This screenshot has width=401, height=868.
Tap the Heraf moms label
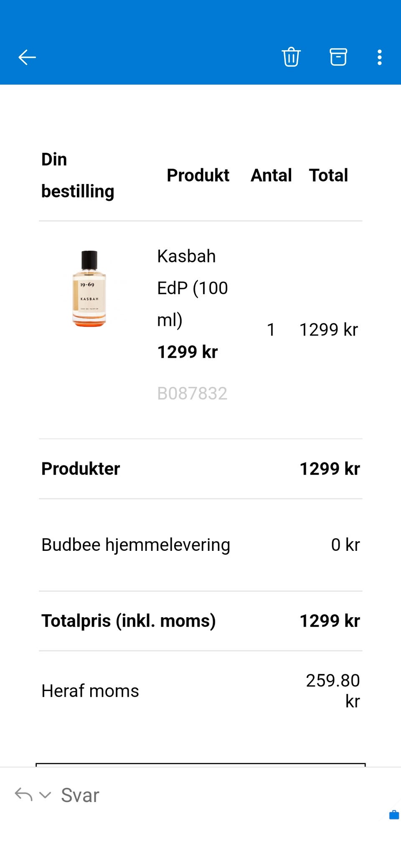(90, 691)
